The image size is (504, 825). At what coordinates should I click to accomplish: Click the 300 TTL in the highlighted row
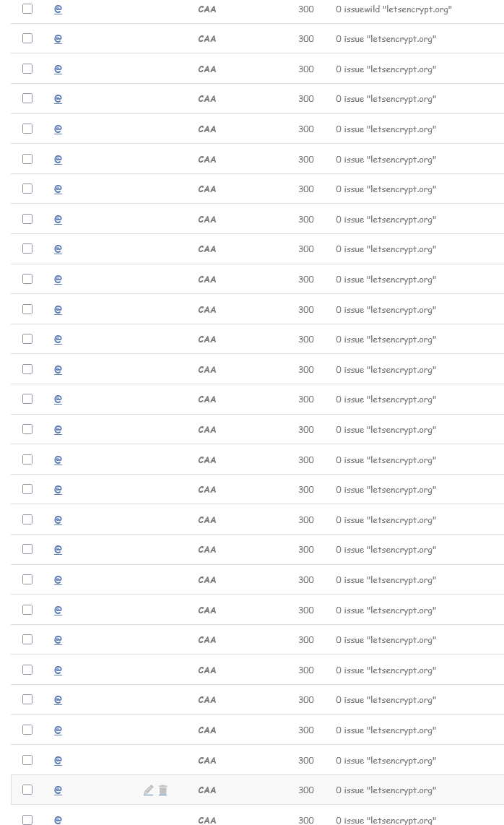point(306,790)
